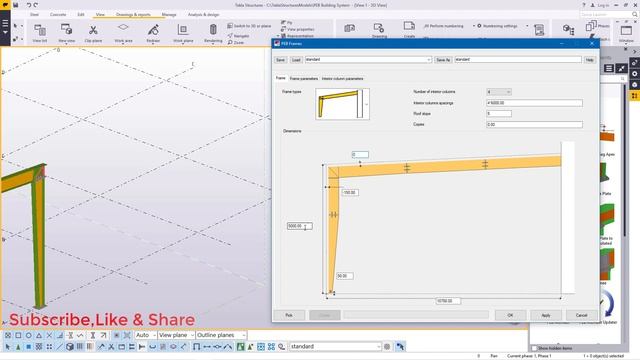Click the Phases icon in ribbon

pyautogui.click(x=591, y=27)
